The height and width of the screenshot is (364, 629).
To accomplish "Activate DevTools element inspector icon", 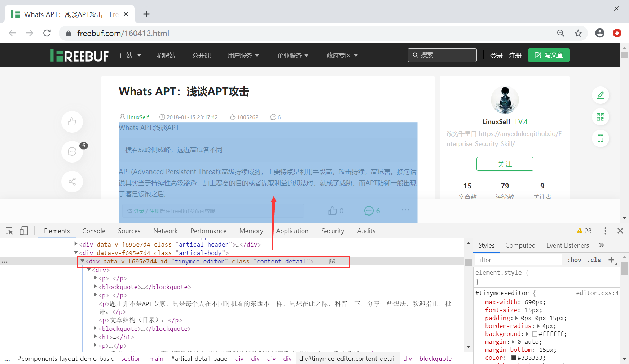I will tap(10, 231).
